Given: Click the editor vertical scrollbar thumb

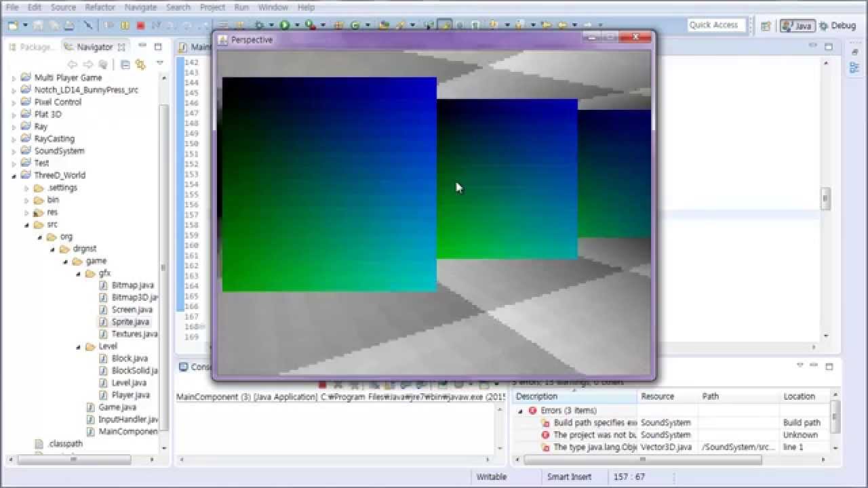Looking at the screenshot, I should [x=825, y=199].
